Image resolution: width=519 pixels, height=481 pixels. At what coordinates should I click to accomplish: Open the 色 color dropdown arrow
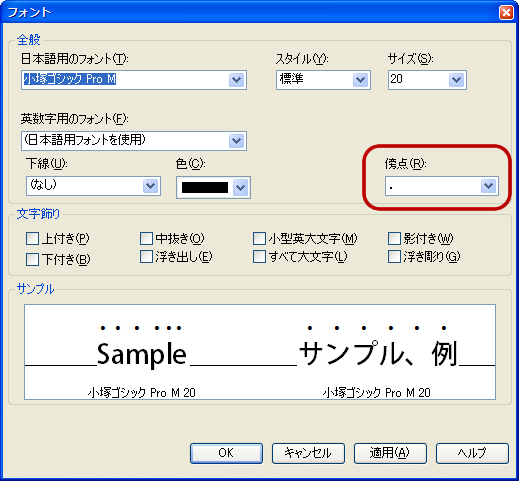(x=241, y=188)
